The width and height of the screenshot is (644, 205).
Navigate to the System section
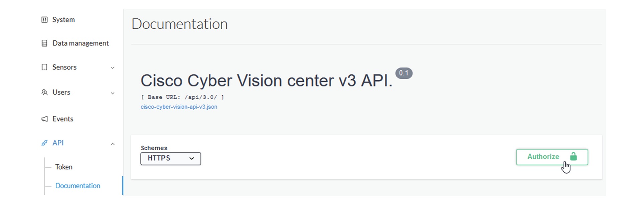(x=63, y=19)
